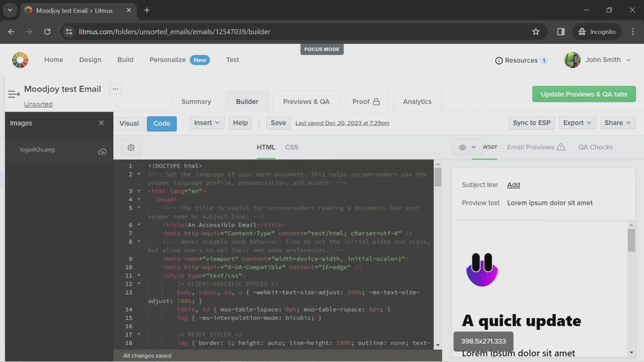Open the Insert dropdown menu
This screenshot has height=362, width=644.
point(206,123)
